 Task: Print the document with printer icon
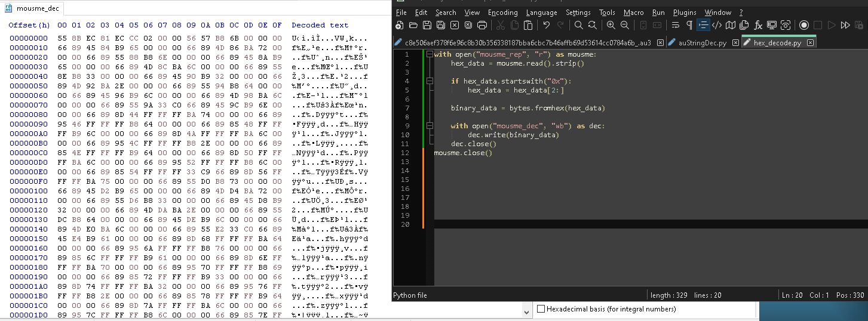[x=481, y=25]
